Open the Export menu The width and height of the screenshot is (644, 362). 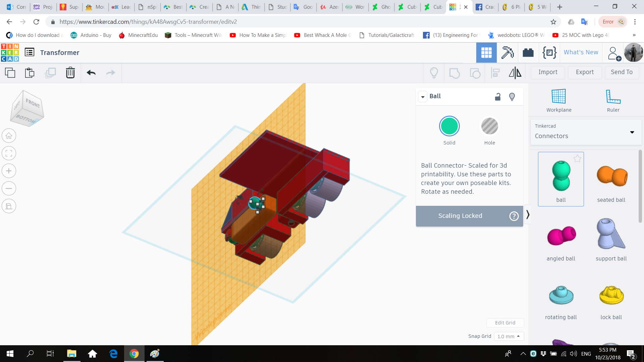click(585, 72)
